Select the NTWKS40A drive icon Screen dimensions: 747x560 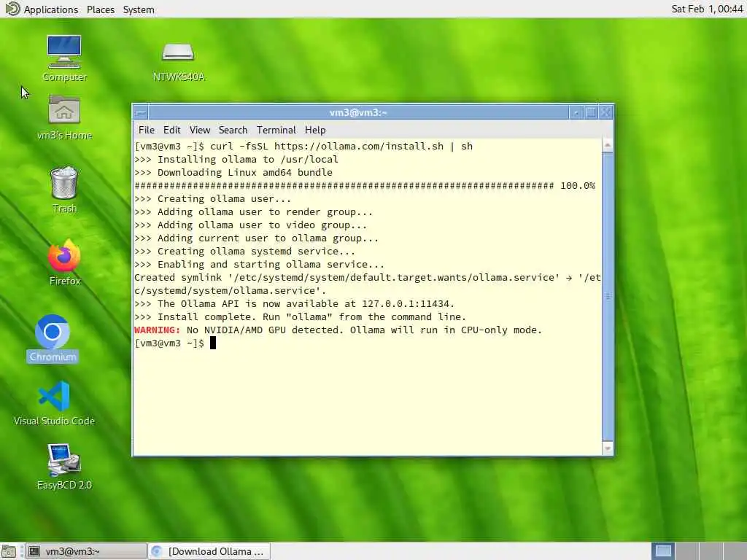click(x=178, y=62)
